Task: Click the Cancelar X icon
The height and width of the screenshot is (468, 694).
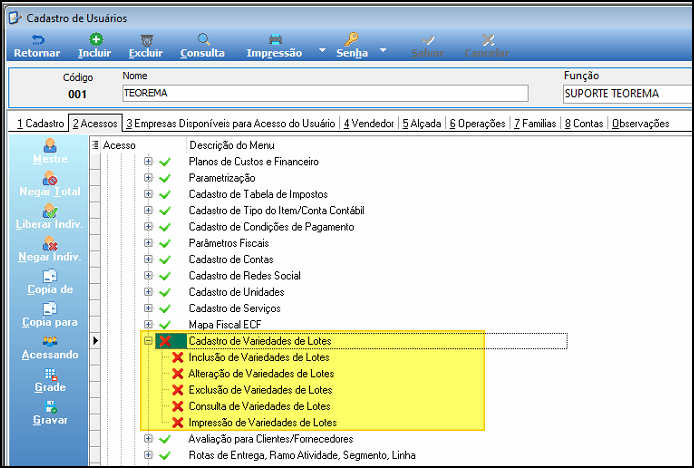Action: [x=488, y=40]
